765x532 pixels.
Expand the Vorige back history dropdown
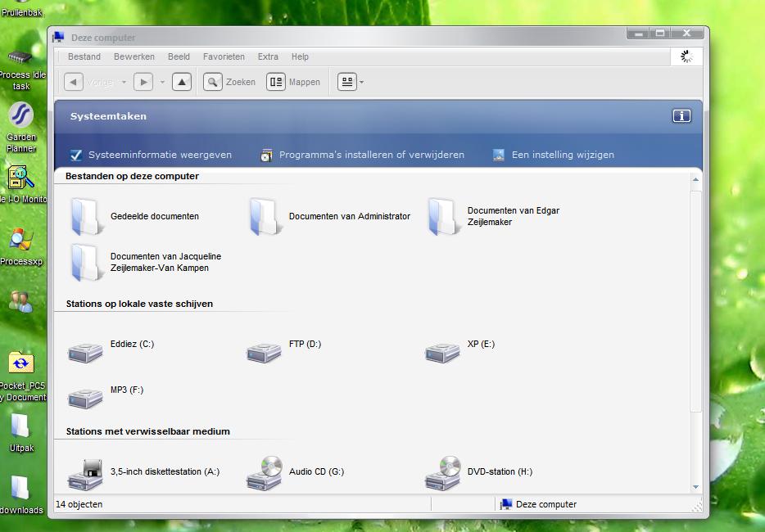tap(124, 83)
